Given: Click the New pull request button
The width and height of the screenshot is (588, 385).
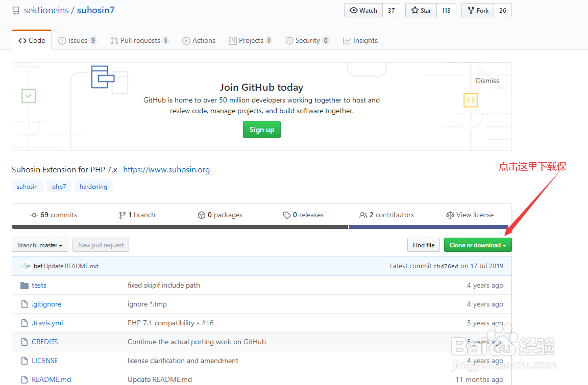Looking at the screenshot, I should tap(101, 245).
